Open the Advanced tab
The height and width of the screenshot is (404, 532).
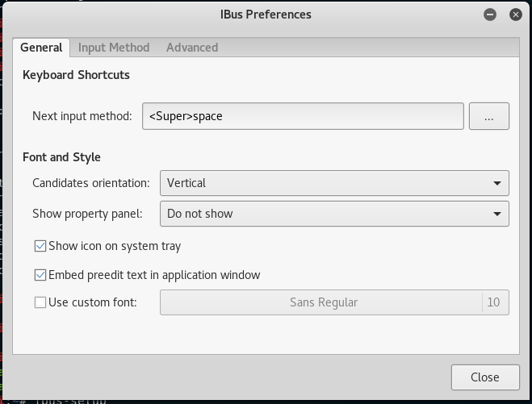point(192,48)
